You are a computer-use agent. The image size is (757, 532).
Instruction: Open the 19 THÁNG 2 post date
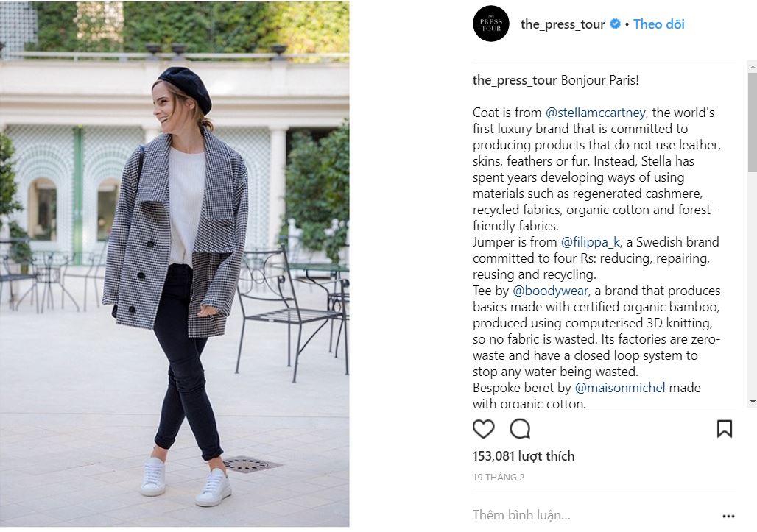click(x=499, y=478)
